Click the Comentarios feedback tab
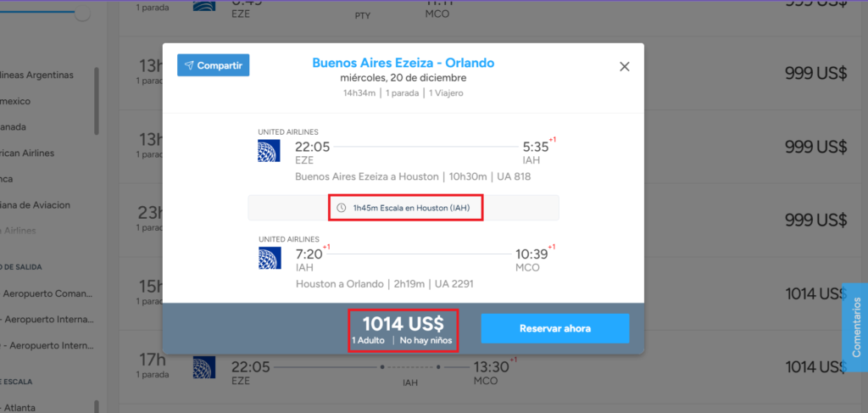 click(x=856, y=326)
